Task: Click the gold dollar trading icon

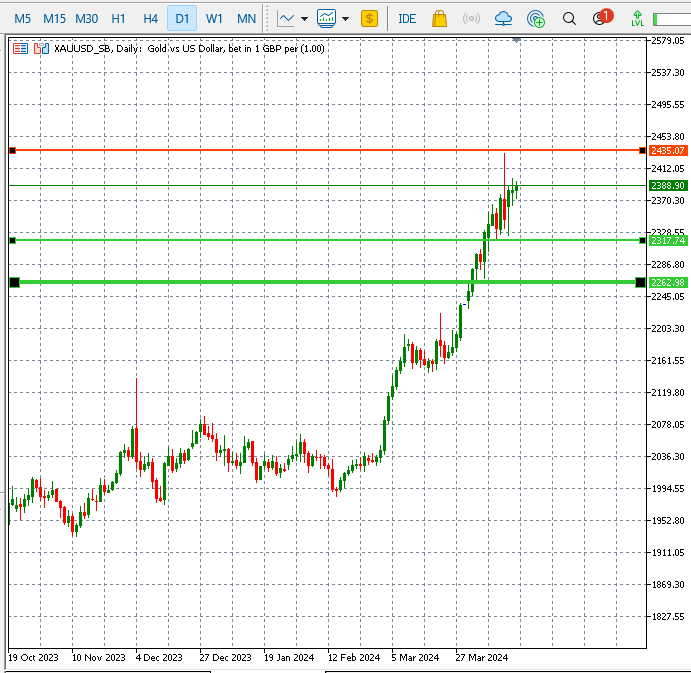Action: pos(370,18)
